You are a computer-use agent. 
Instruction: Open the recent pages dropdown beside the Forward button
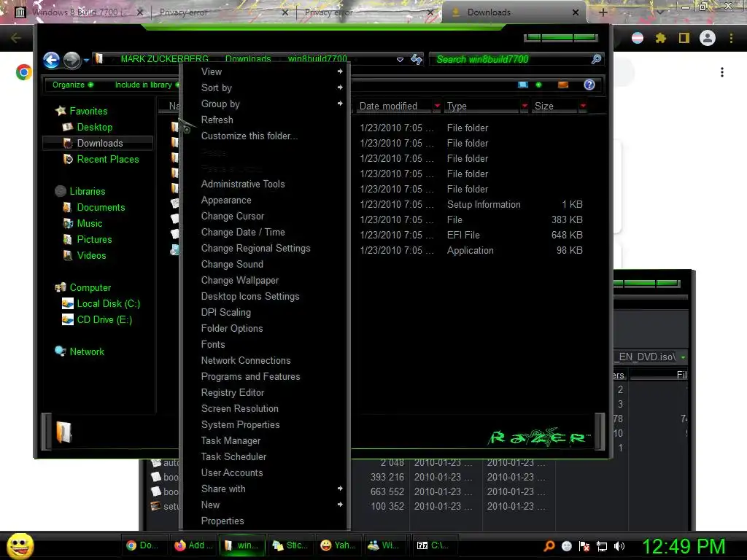click(86, 61)
